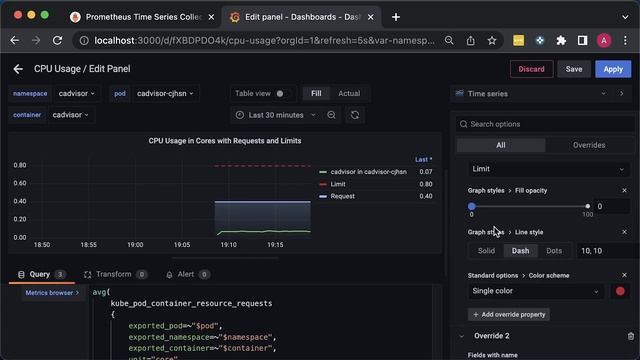Remove the Line style override property

point(624,232)
